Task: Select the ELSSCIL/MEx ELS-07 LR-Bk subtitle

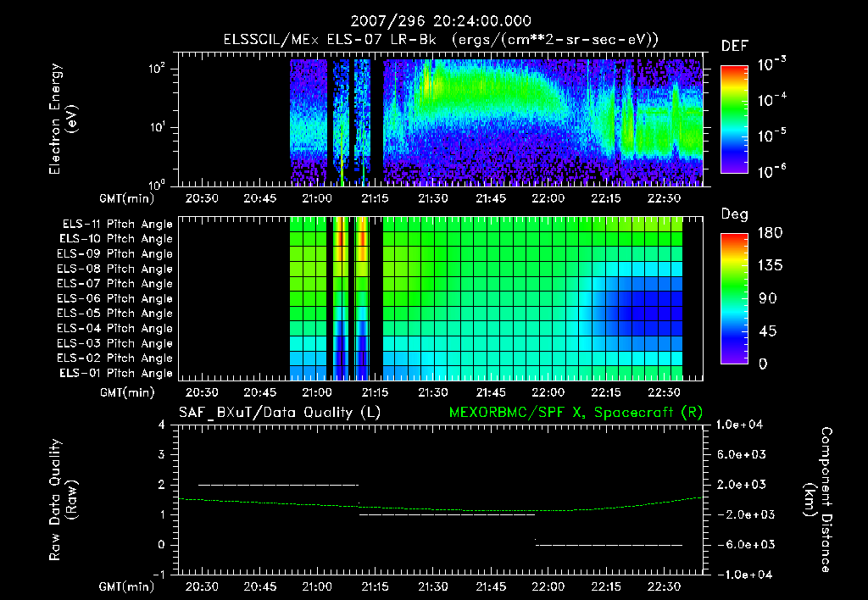Action: point(330,40)
